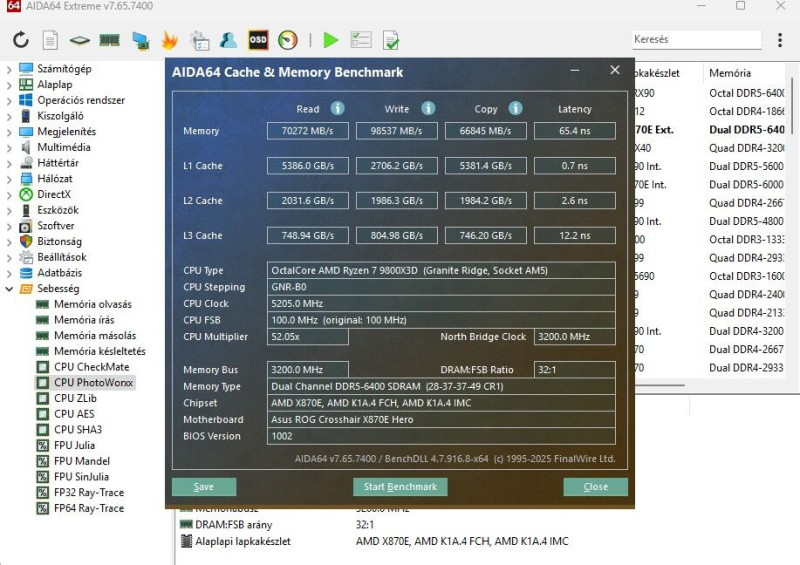800x565 pixels.
Task: Select the Dual DDR5-6400 bold result row
Action: (x=746, y=130)
